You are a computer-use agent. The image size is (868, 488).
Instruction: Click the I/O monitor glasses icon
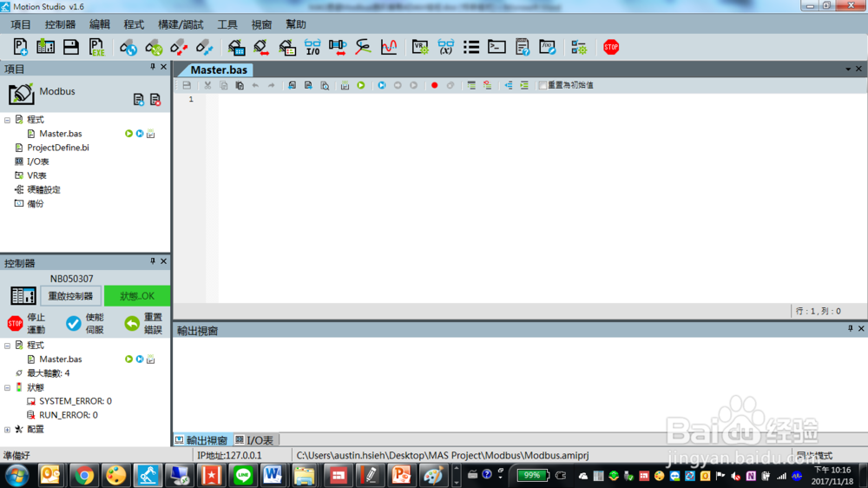(x=312, y=47)
